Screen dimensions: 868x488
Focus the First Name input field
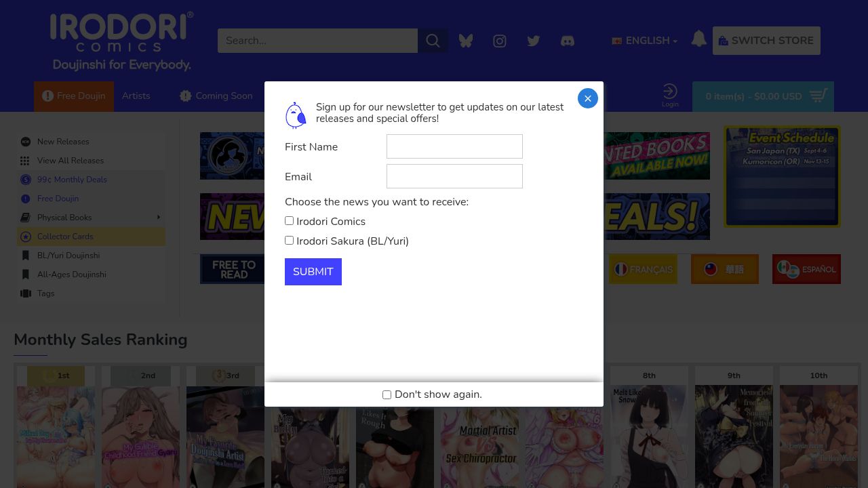pyautogui.click(x=454, y=146)
